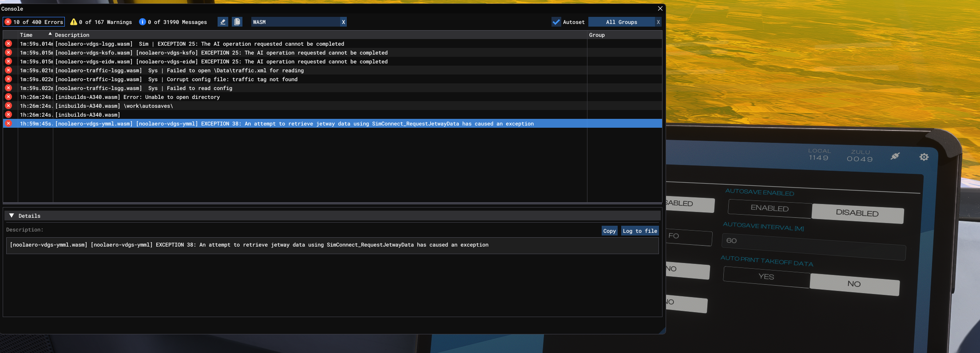
Task: Collapse the Details section triangle
Action: pyautogui.click(x=12, y=216)
